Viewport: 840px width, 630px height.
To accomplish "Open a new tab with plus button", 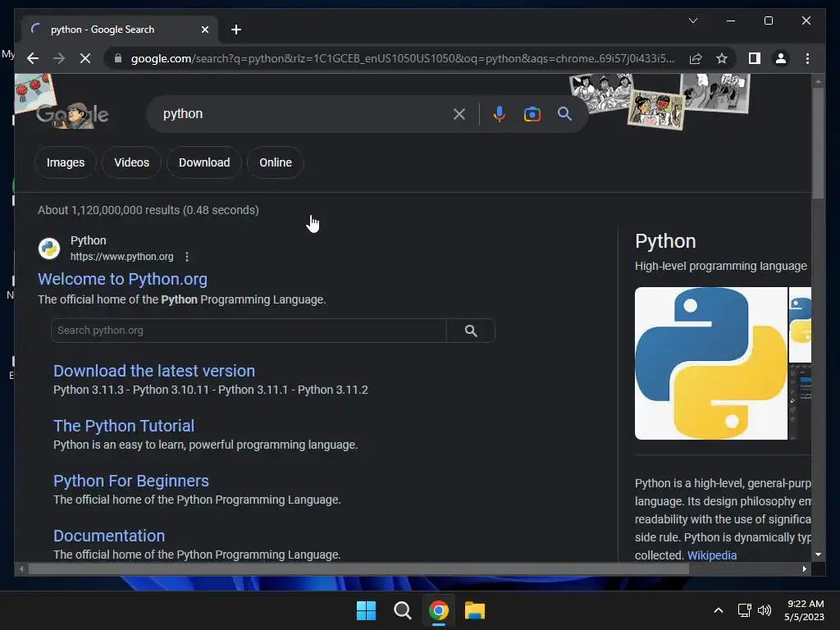I will (x=236, y=30).
